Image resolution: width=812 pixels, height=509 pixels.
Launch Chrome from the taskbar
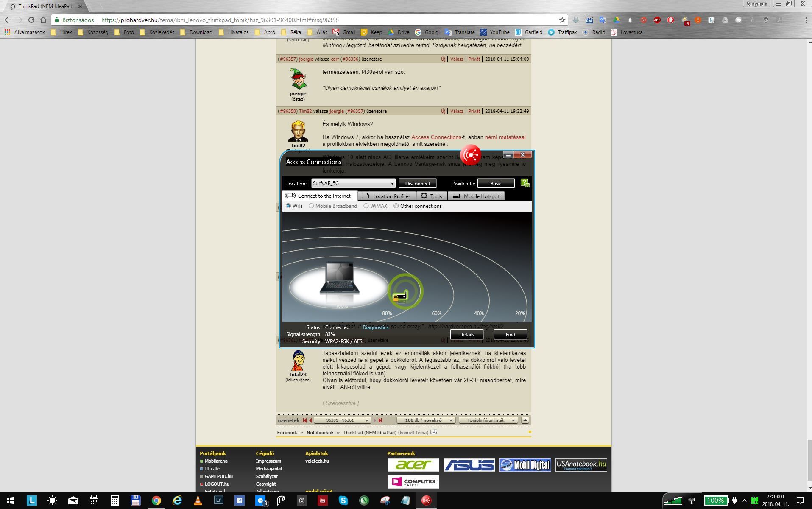coord(156,501)
